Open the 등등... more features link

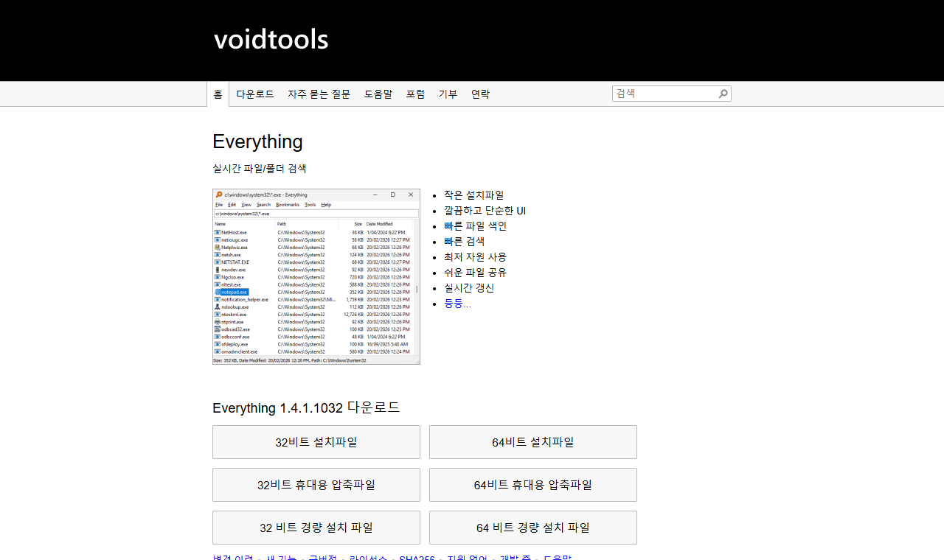point(457,303)
